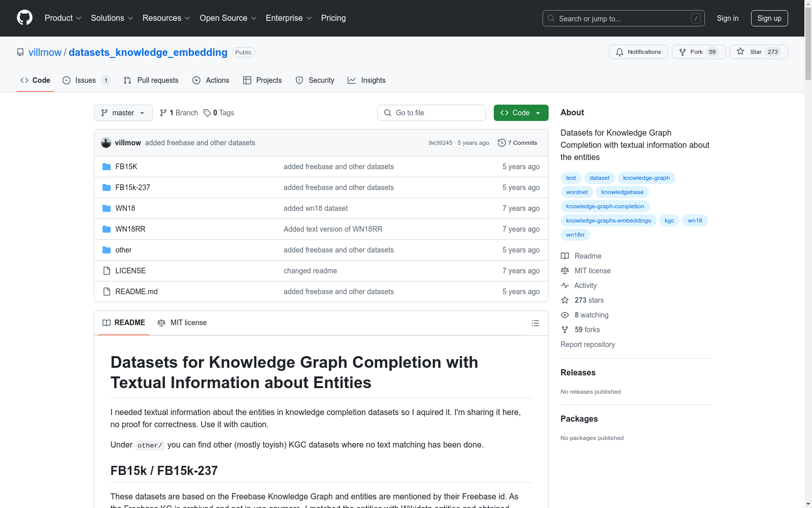Click the Report repository link
Viewport: 812px width, 508px height.
[x=588, y=344]
